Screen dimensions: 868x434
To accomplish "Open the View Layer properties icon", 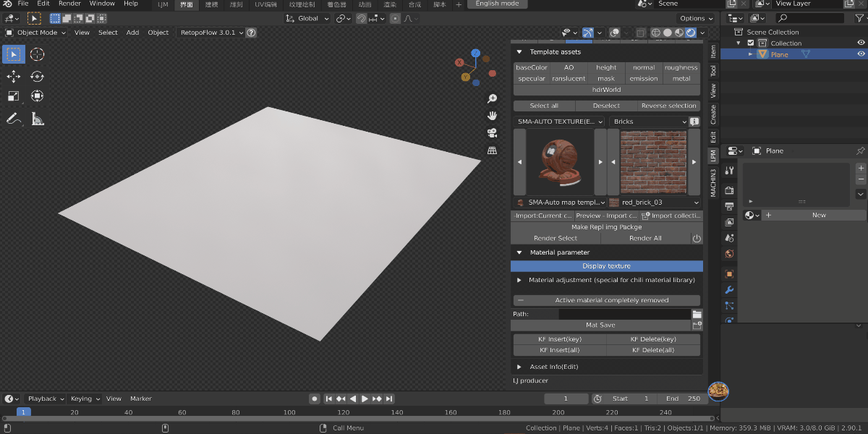I will point(729,222).
